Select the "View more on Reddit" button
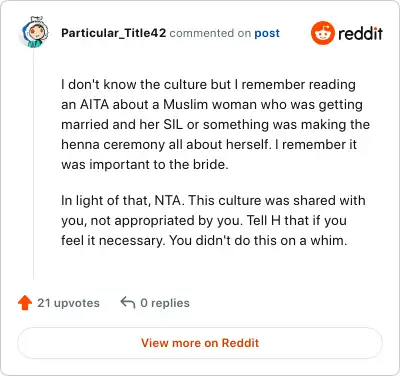The width and height of the screenshot is (400, 376). tap(200, 343)
